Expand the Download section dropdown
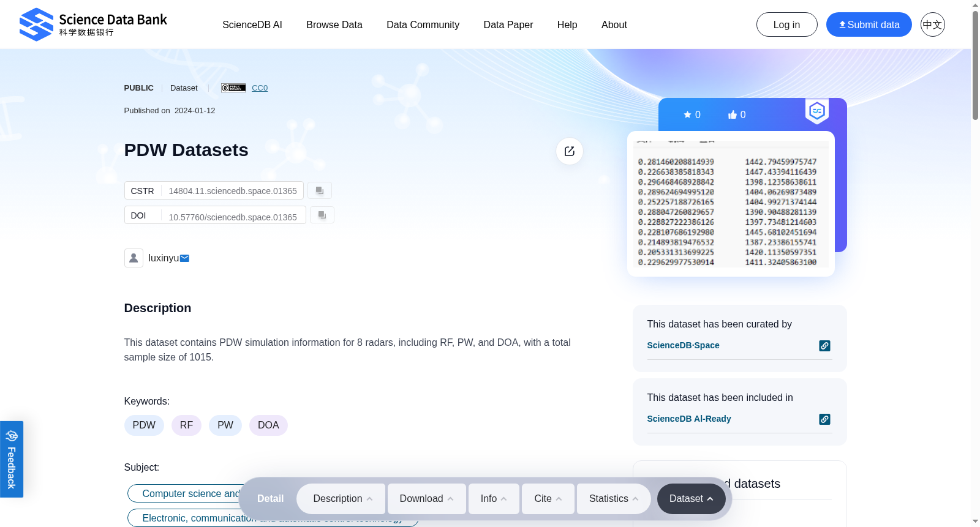Viewport: 980px width, 527px height. click(x=427, y=499)
